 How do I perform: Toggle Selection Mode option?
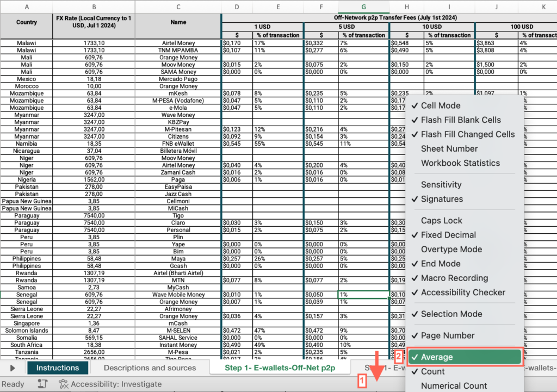coord(465,314)
